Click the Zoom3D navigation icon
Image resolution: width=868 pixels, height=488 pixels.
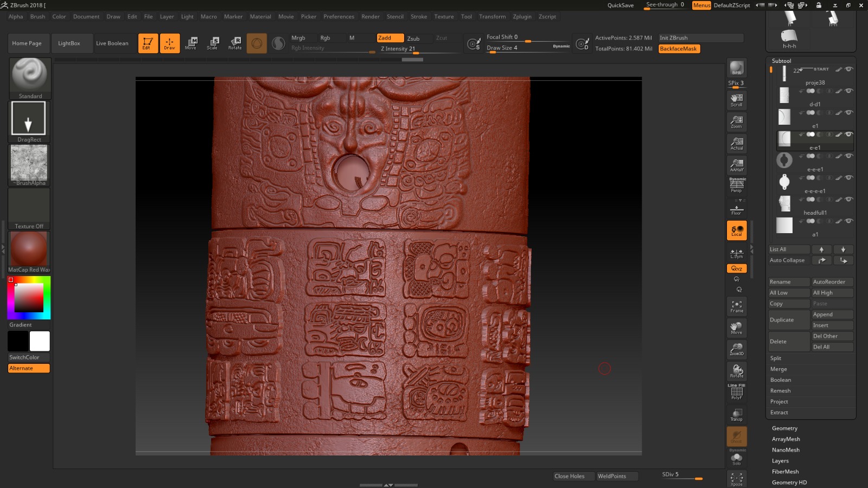pos(736,350)
